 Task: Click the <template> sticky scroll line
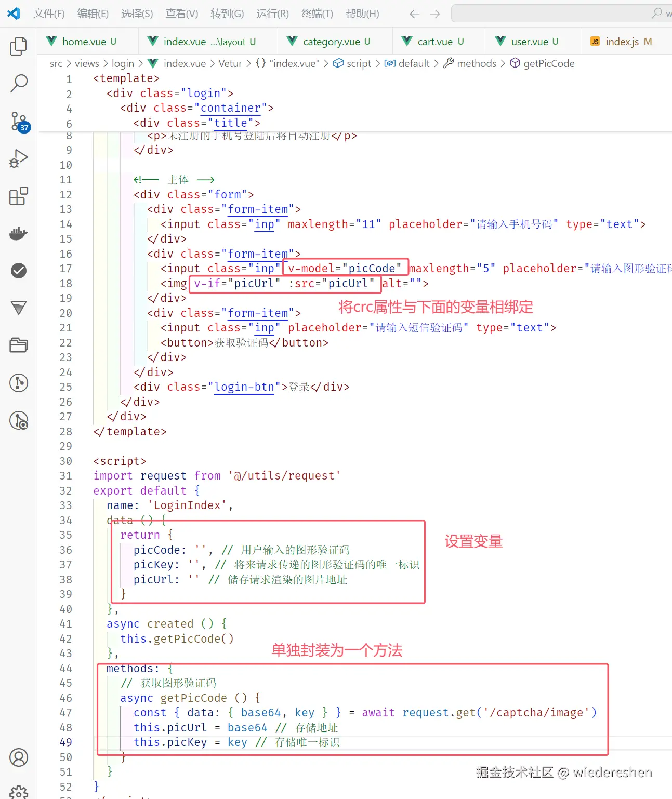[126, 78]
